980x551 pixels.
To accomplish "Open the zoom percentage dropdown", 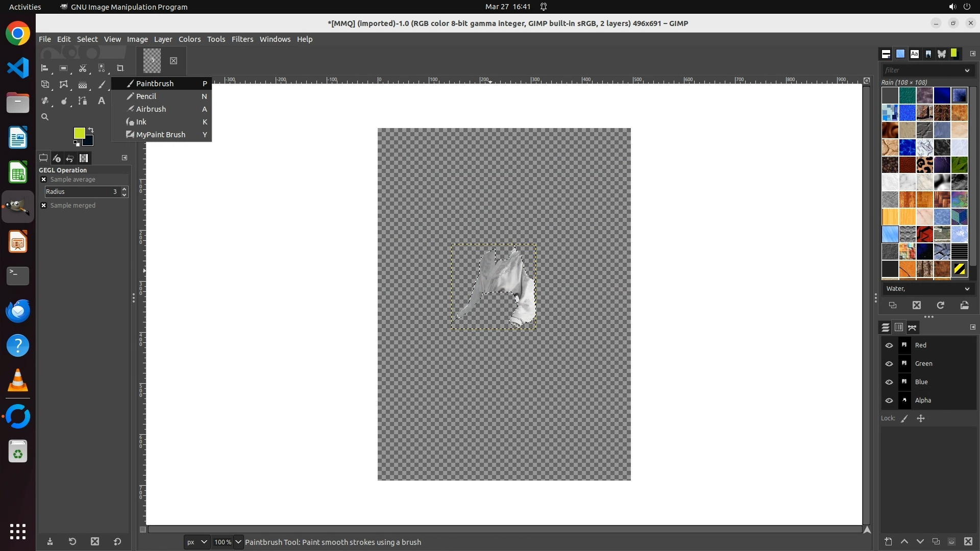I will [x=238, y=542].
